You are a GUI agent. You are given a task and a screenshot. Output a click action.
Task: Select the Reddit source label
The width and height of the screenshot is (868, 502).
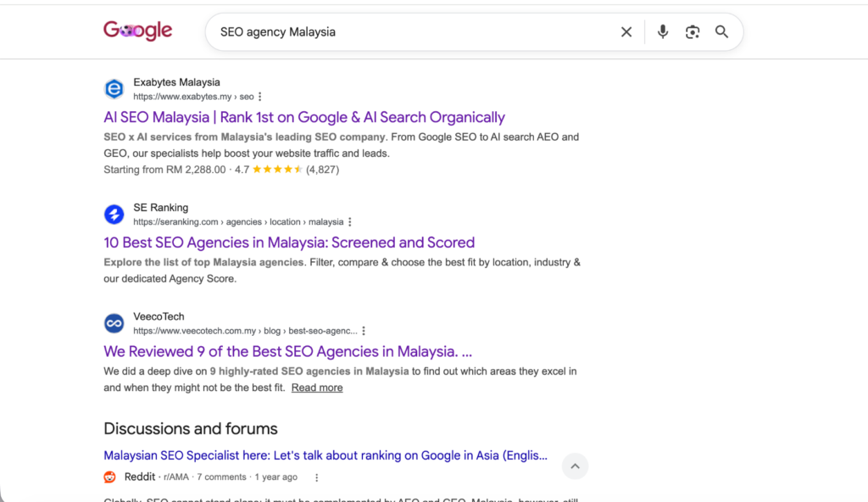point(140,477)
